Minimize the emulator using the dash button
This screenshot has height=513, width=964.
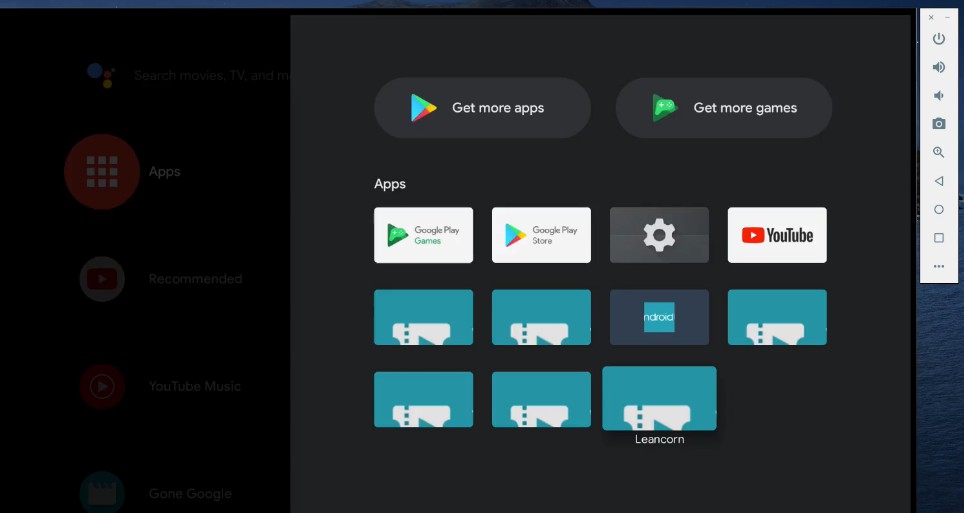tap(947, 18)
